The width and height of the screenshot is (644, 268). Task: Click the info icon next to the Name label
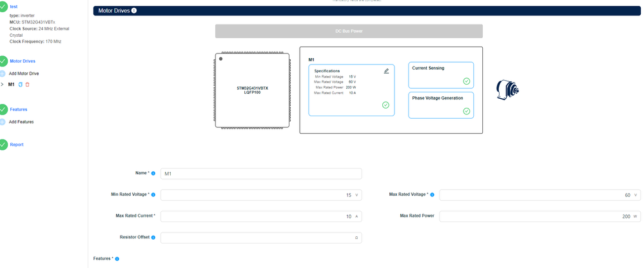153,173
